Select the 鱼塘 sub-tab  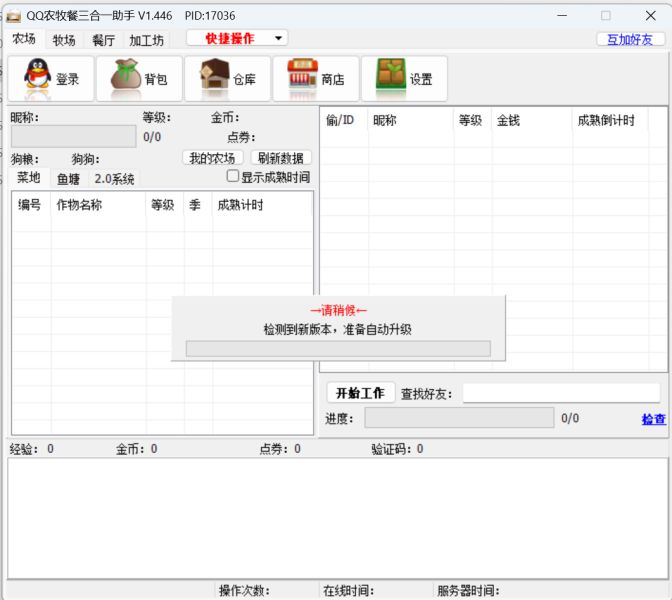point(68,179)
